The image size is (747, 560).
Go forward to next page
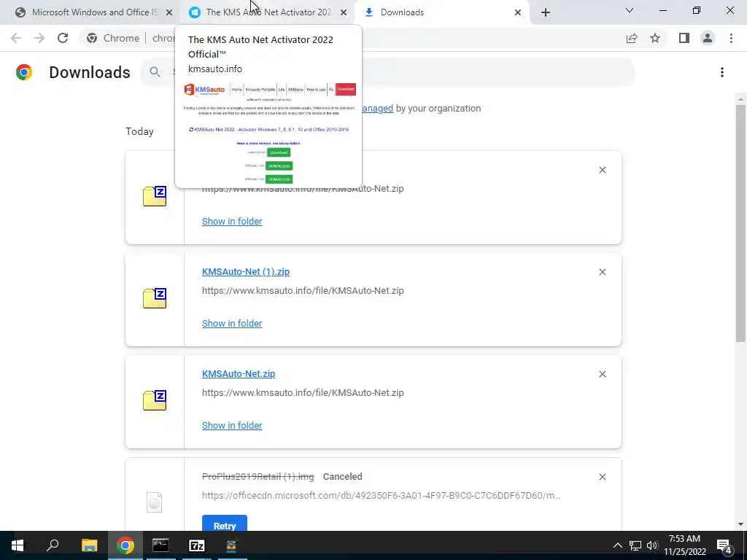coord(39,38)
